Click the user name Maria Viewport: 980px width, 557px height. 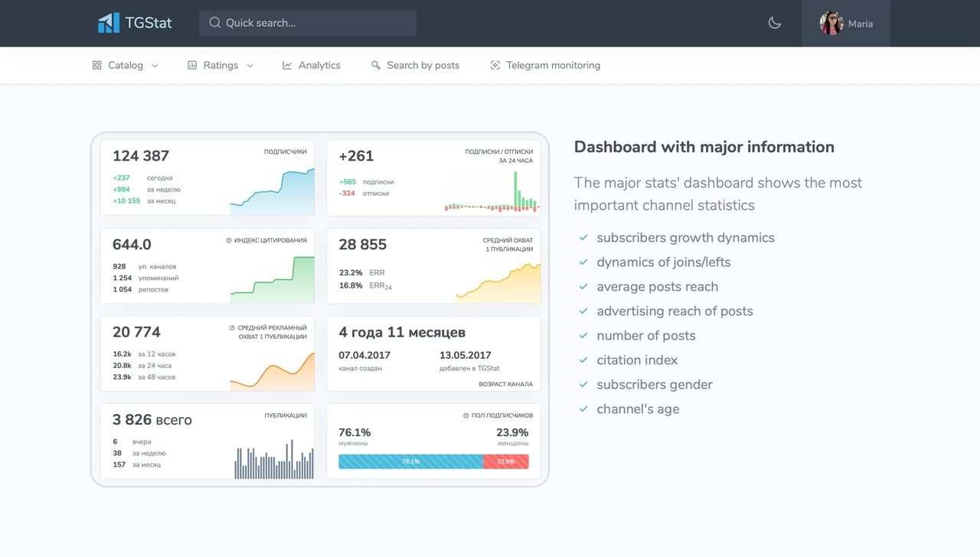tap(861, 24)
